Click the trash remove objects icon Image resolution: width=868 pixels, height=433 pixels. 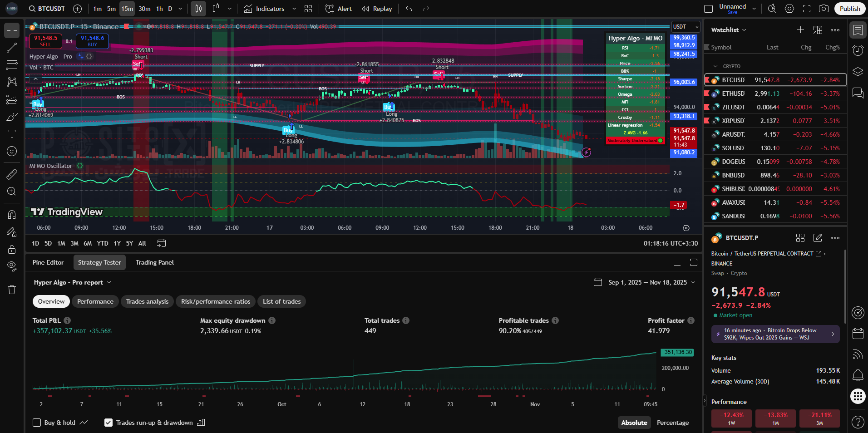tap(12, 290)
